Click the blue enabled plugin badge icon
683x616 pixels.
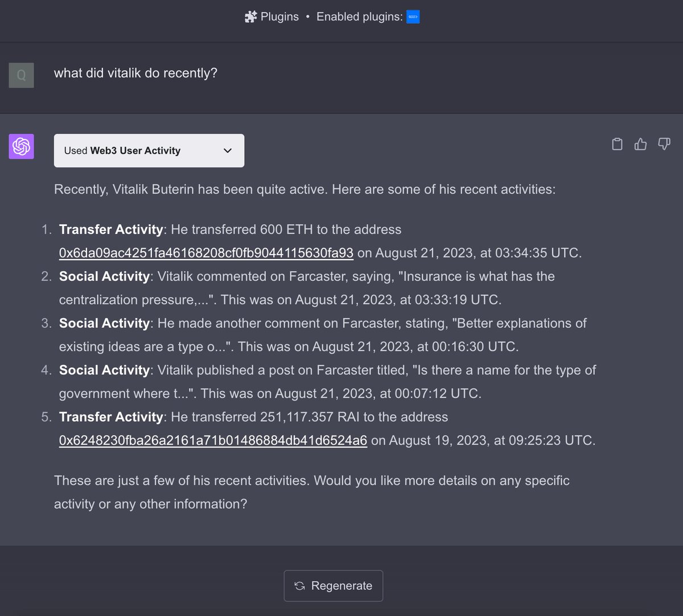[413, 17]
